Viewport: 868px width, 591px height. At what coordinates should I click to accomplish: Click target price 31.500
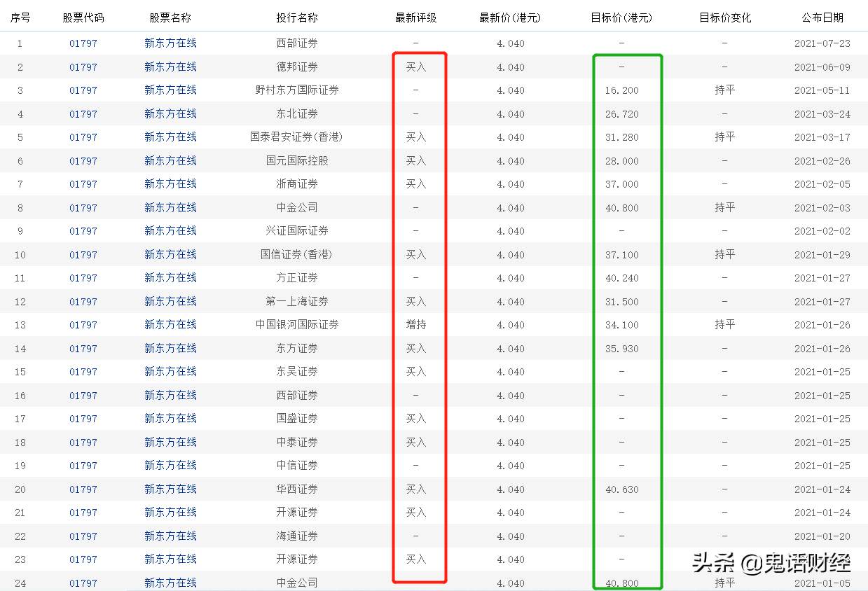click(621, 302)
